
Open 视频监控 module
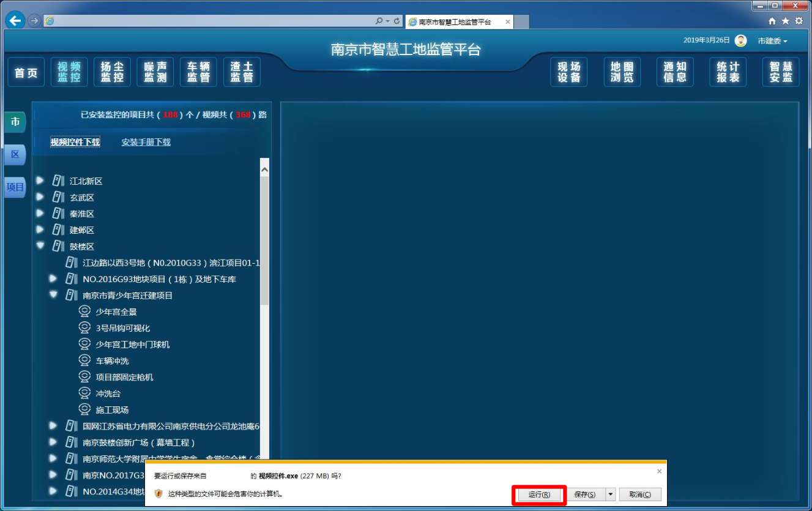[x=69, y=72]
